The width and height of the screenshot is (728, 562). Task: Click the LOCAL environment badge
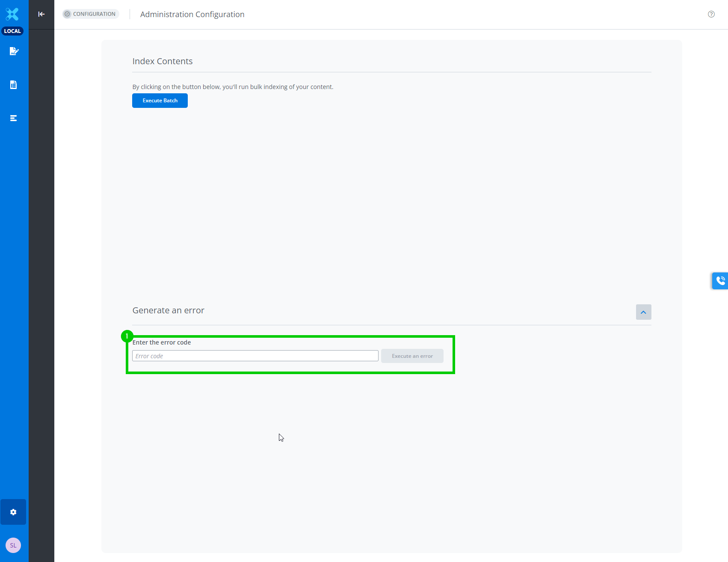click(12, 31)
